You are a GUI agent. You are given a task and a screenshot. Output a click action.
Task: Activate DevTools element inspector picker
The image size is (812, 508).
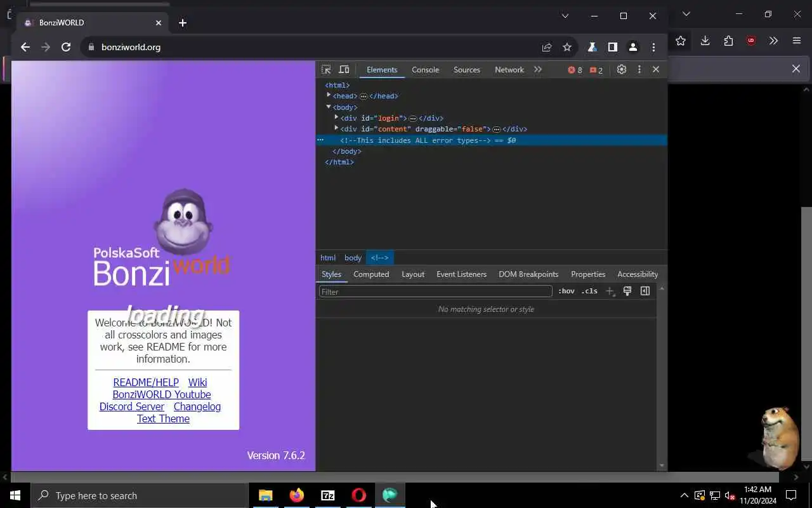point(326,70)
